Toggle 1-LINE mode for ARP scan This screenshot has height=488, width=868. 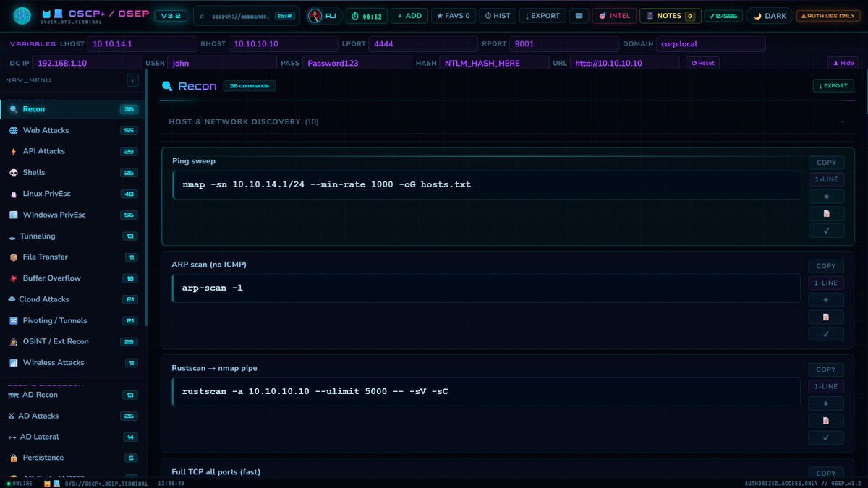coord(826,283)
